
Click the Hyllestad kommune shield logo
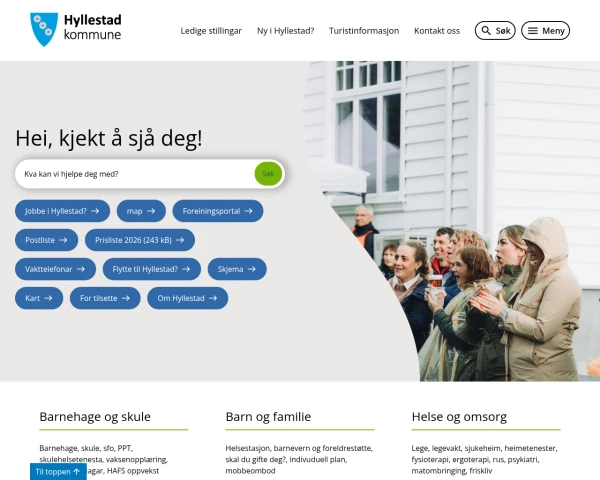coord(44,29)
